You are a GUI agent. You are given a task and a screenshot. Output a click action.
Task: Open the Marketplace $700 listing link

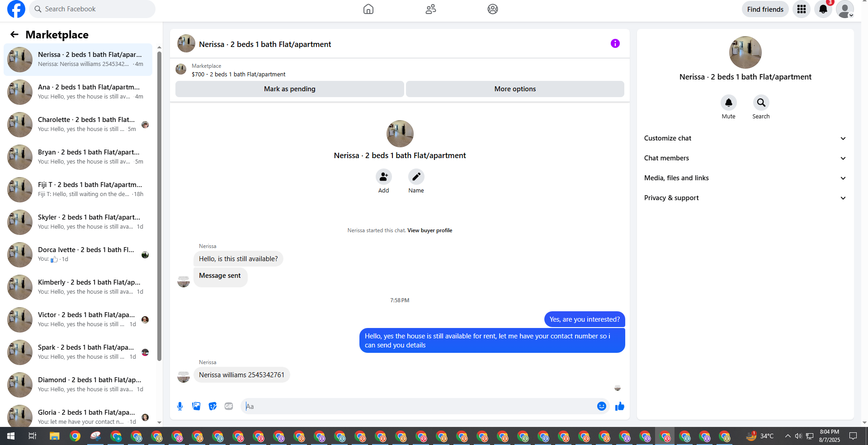tap(238, 75)
